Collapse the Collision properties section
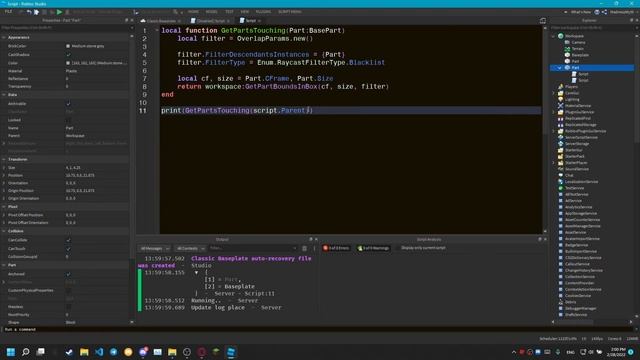640x360 pixels. (x=4, y=231)
